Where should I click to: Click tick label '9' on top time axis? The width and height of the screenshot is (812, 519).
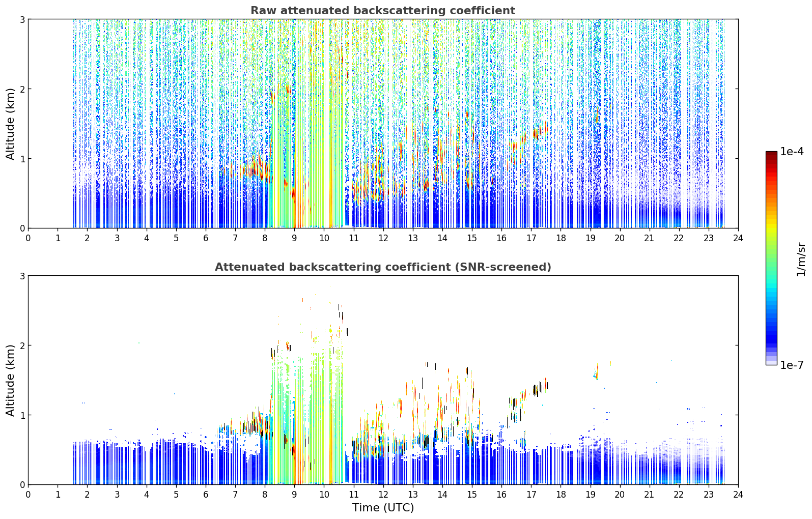pos(294,238)
